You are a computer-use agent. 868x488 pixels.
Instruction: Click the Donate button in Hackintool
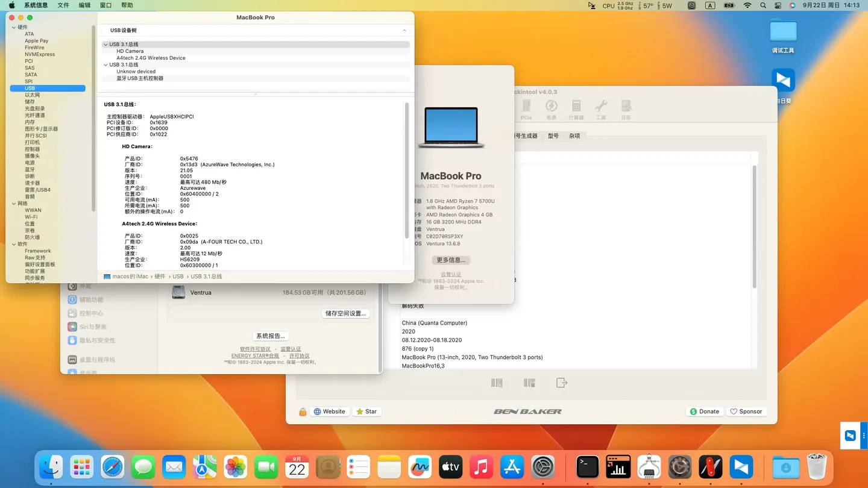pyautogui.click(x=705, y=411)
